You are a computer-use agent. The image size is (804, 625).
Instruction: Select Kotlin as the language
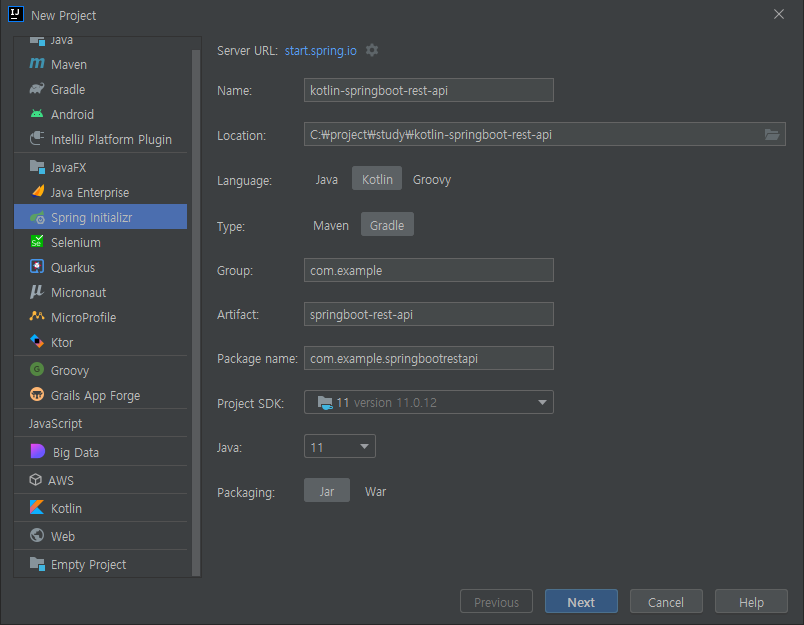[x=377, y=179]
